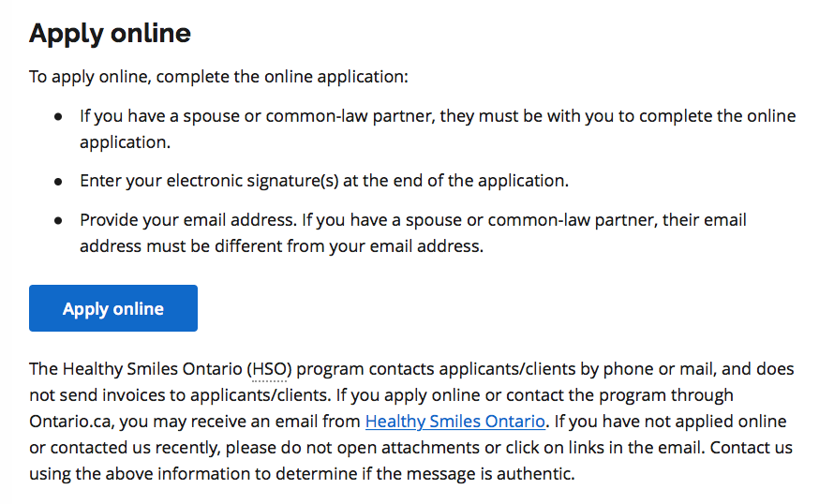Click the HSO abbreviation with dotted underline

270,369
